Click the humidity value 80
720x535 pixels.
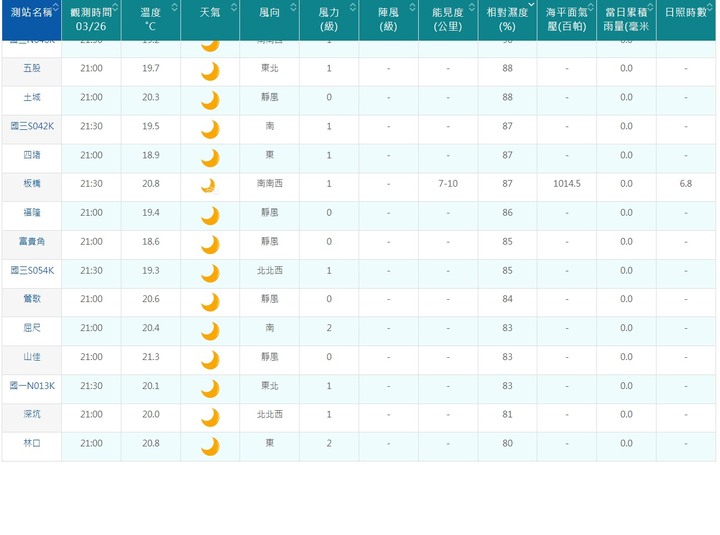point(507,443)
